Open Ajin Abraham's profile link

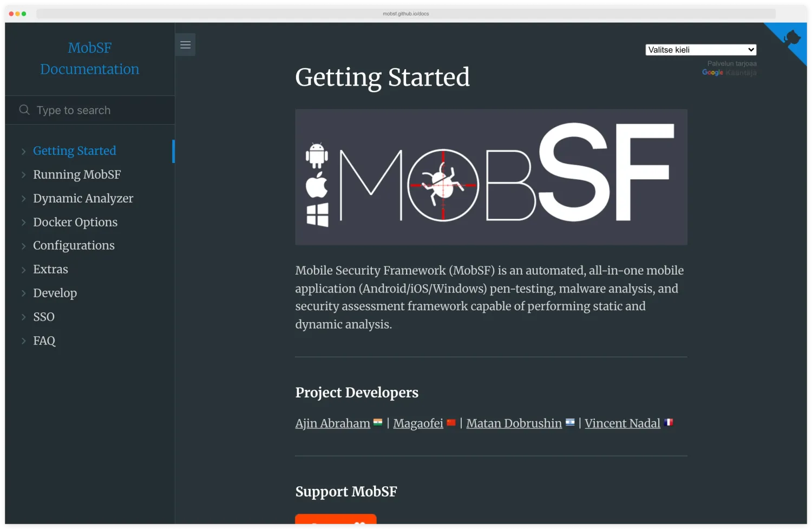(332, 423)
